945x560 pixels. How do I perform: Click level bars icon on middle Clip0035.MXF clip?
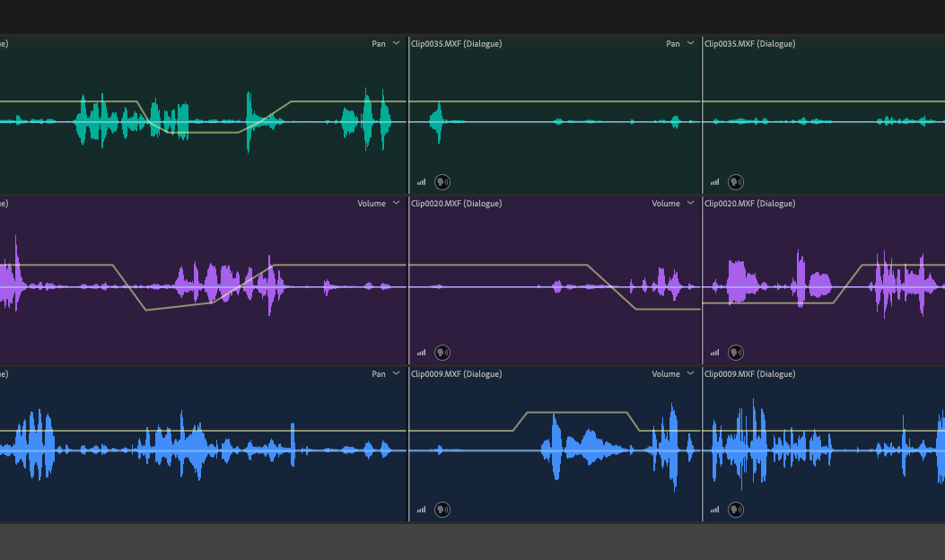(421, 182)
